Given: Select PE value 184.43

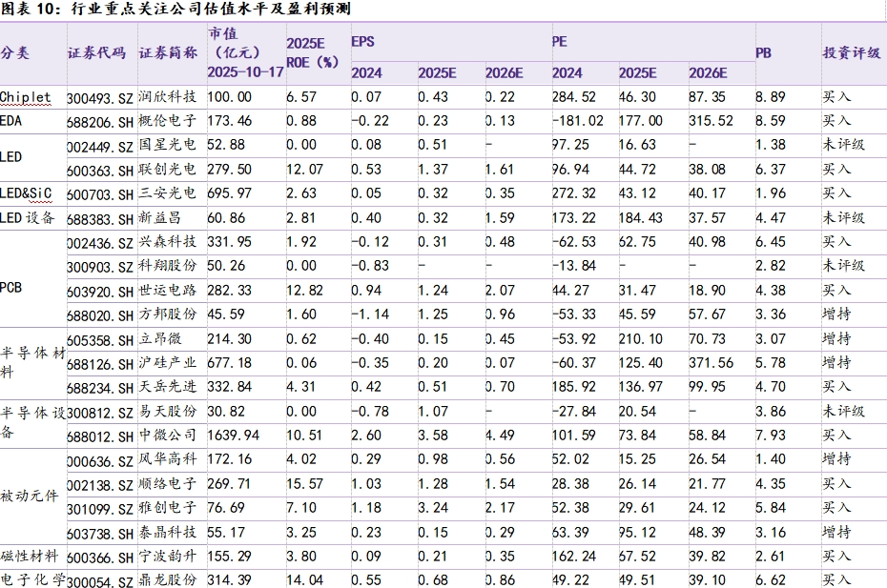Looking at the screenshot, I should coord(641,218).
